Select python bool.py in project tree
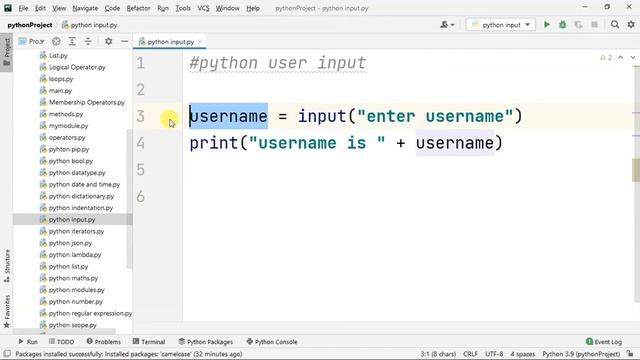 pyautogui.click(x=71, y=161)
